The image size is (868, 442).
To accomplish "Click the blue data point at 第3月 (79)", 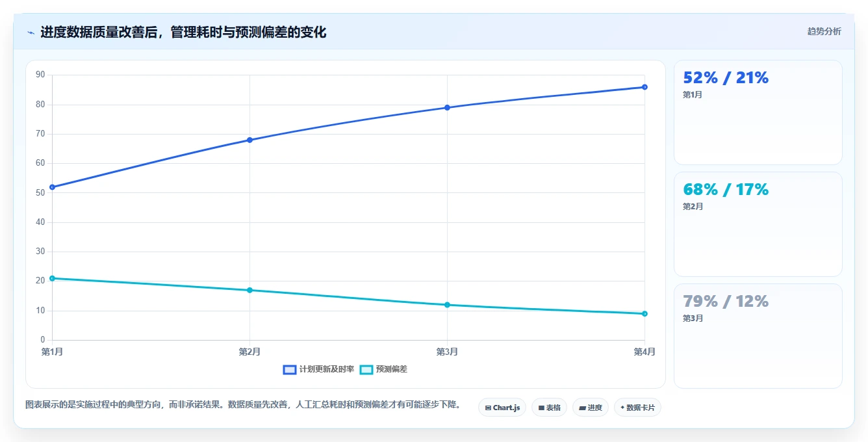I will [x=447, y=107].
